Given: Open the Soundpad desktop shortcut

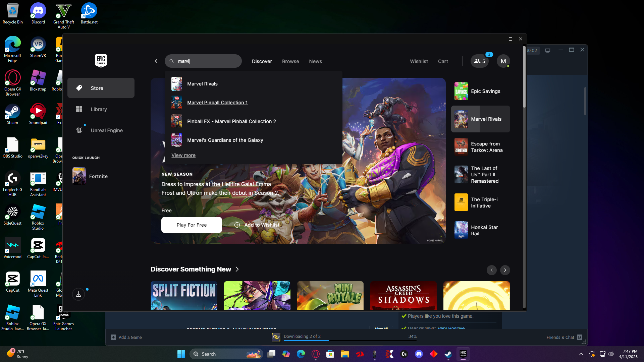Looking at the screenshot, I should point(38,114).
